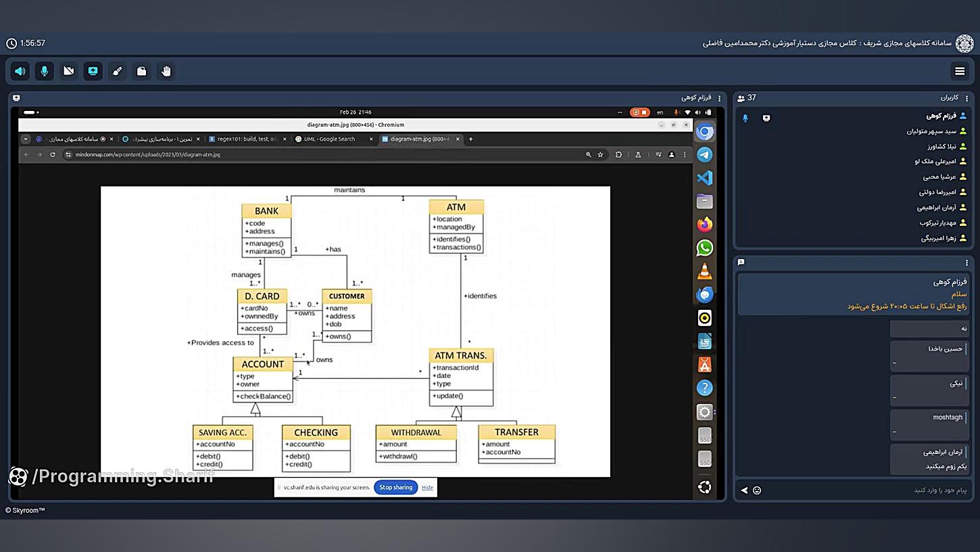The width and height of the screenshot is (980, 552).
Task: Click the 37 users count icon
Action: (741, 98)
